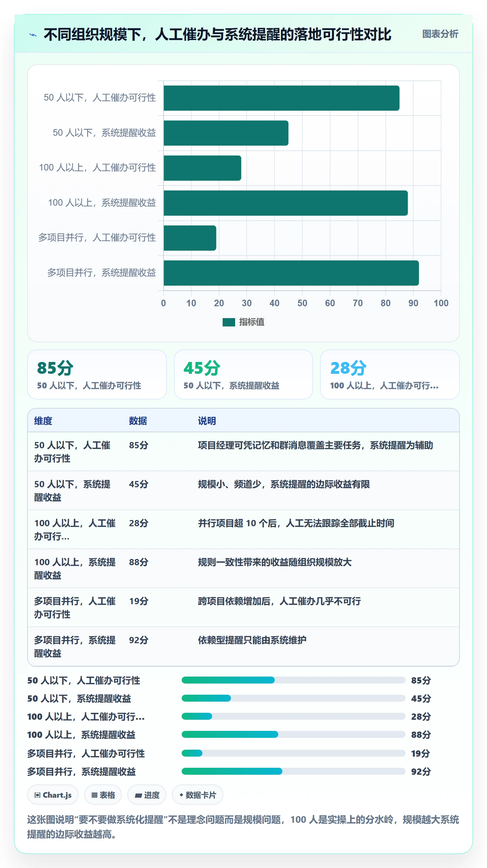Select the 表格 tag

103,795
